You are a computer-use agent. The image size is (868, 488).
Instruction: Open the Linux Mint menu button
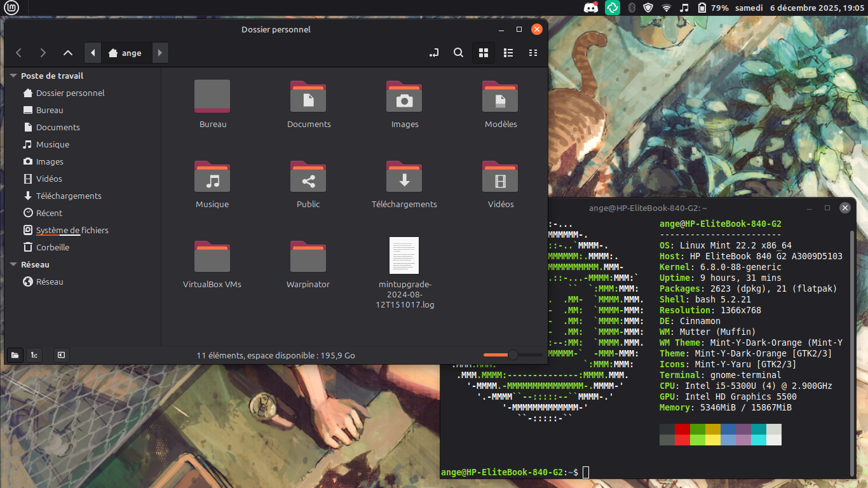11,8
